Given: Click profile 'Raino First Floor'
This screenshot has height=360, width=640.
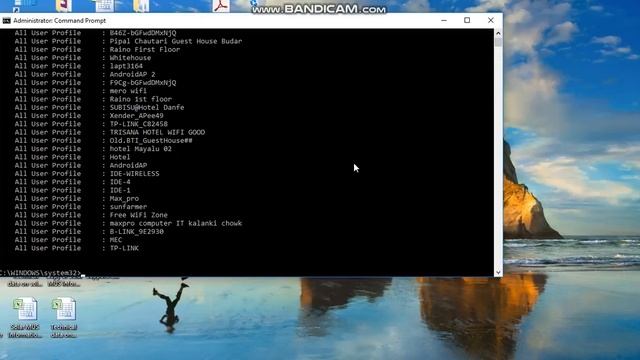Looking at the screenshot, I should coord(144,49).
